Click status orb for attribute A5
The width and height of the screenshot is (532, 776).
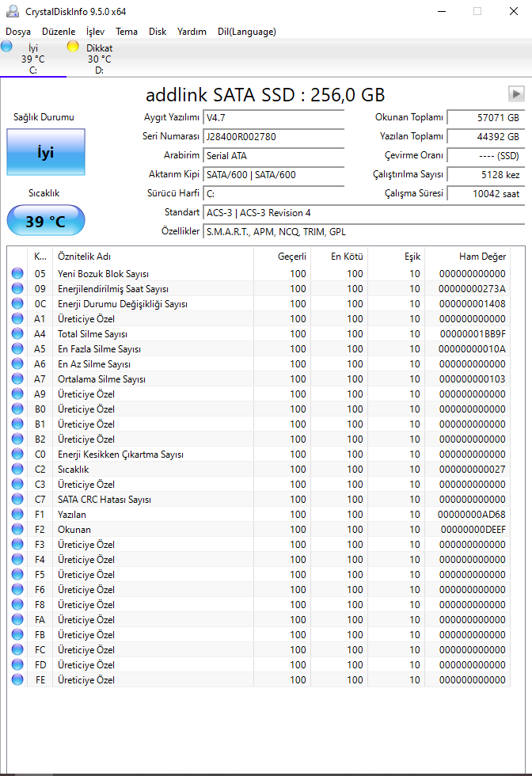click(17, 348)
